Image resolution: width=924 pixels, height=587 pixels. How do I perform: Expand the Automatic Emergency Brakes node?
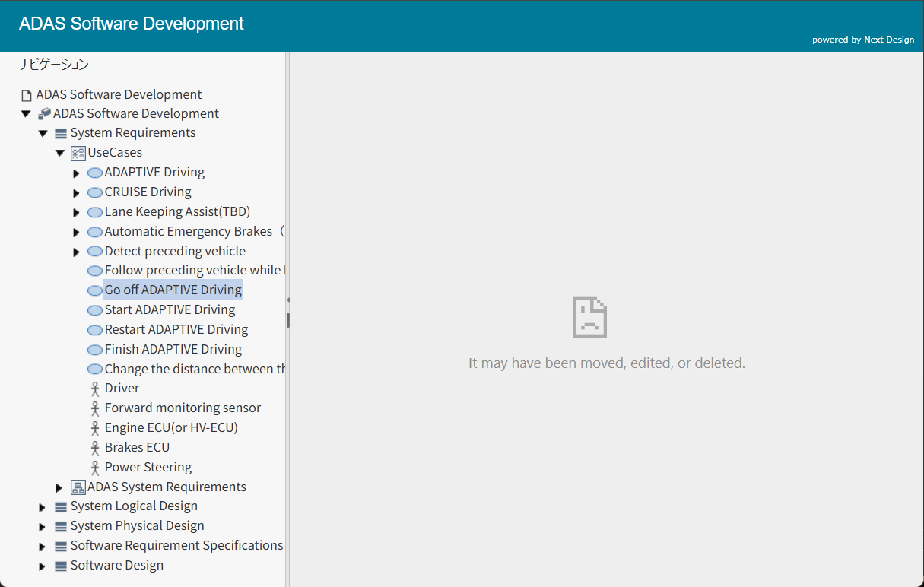pyautogui.click(x=76, y=231)
